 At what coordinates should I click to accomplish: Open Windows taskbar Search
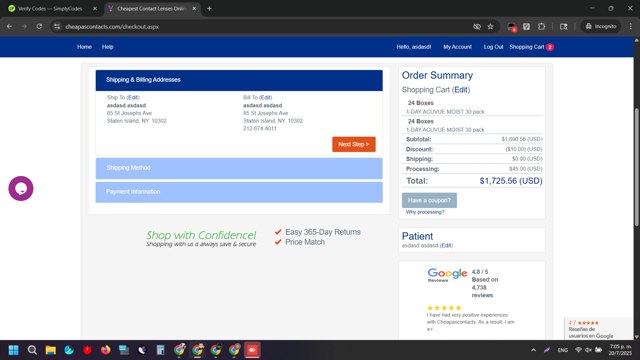pyautogui.click(x=32, y=350)
